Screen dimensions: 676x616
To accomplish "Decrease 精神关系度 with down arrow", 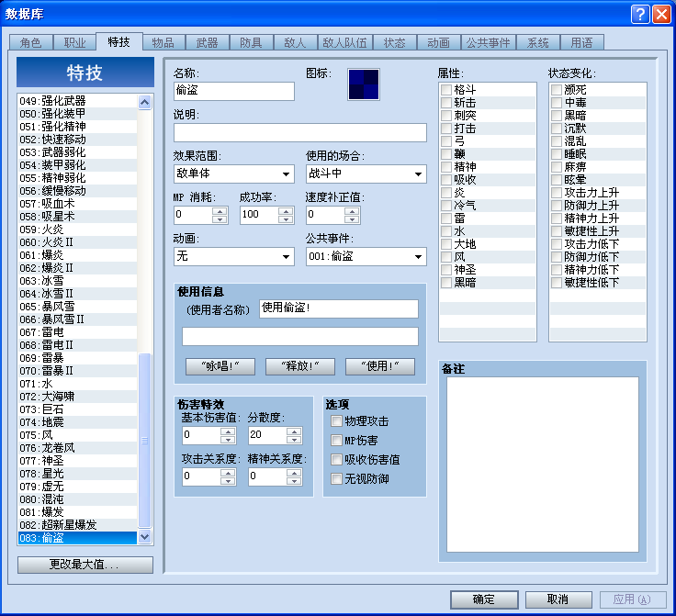I will 294,481.
